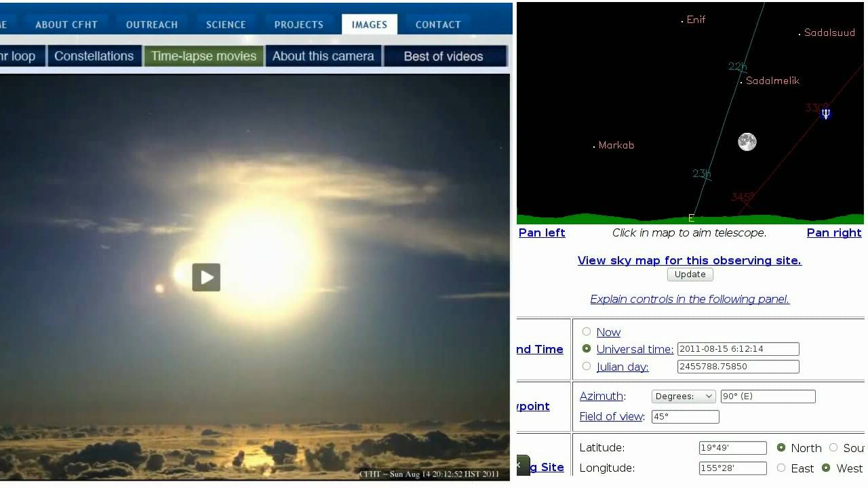Image resolution: width=868 pixels, height=488 pixels.
Task: Switch to Time-lapse movies tab
Action: [203, 56]
